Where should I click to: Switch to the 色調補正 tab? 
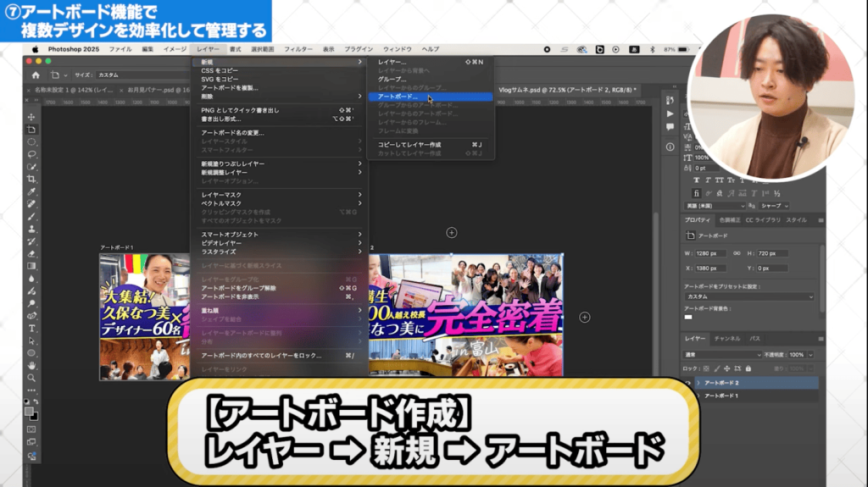tap(730, 219)
